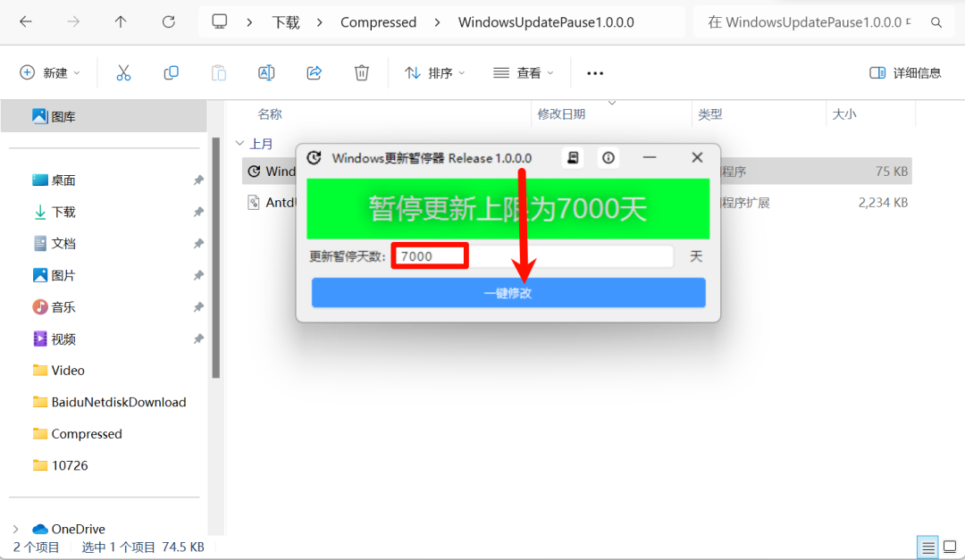
Task: Expand chevron after Compressed in path
Action: 437,22
